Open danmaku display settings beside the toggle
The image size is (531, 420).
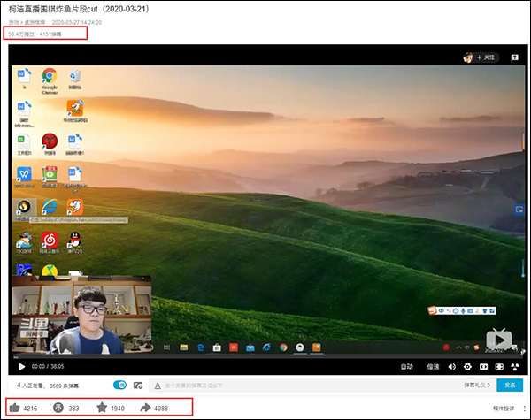pyautogui.click(x=138, y=386)
